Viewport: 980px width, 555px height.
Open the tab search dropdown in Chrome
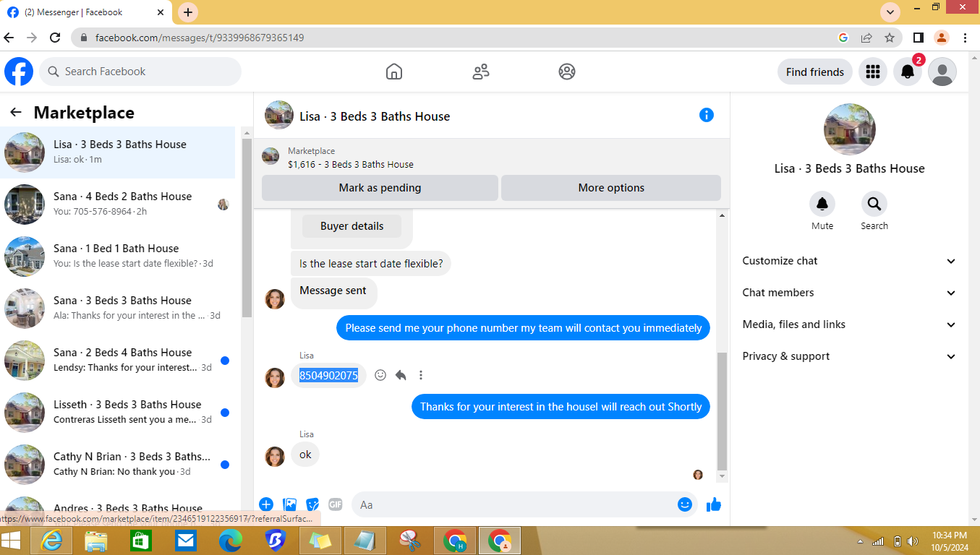pyautogui.click(x=890, y=12)
